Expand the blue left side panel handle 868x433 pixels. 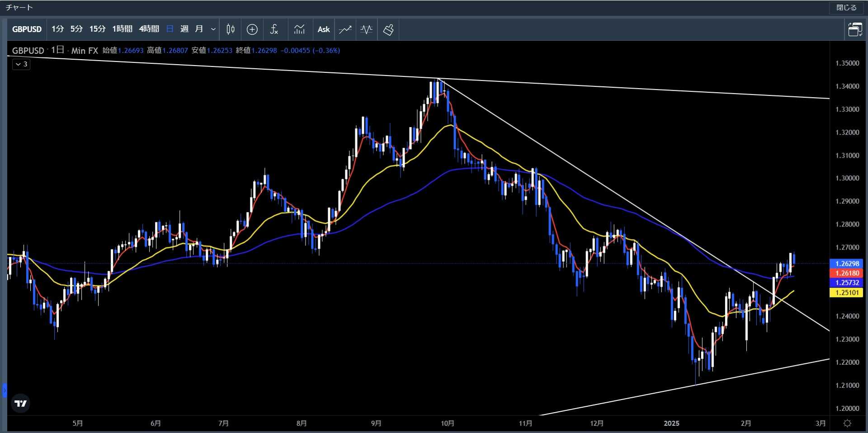click(x=5, y=390)
